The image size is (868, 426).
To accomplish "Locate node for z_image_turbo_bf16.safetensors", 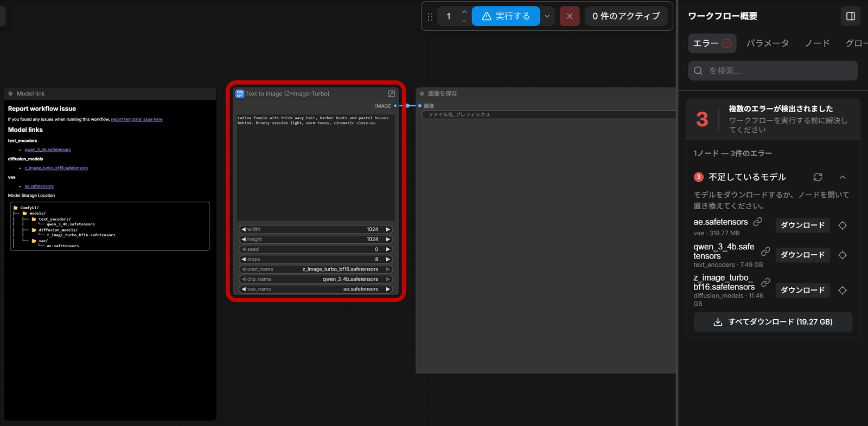I will (x=843, y=291).
